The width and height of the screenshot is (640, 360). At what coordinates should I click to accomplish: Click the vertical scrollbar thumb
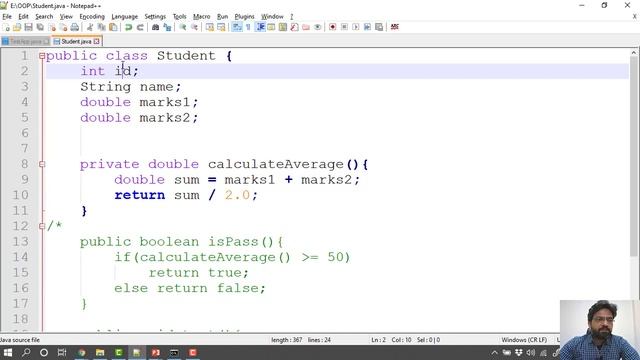pyautogui.click(x=634, y=156)
